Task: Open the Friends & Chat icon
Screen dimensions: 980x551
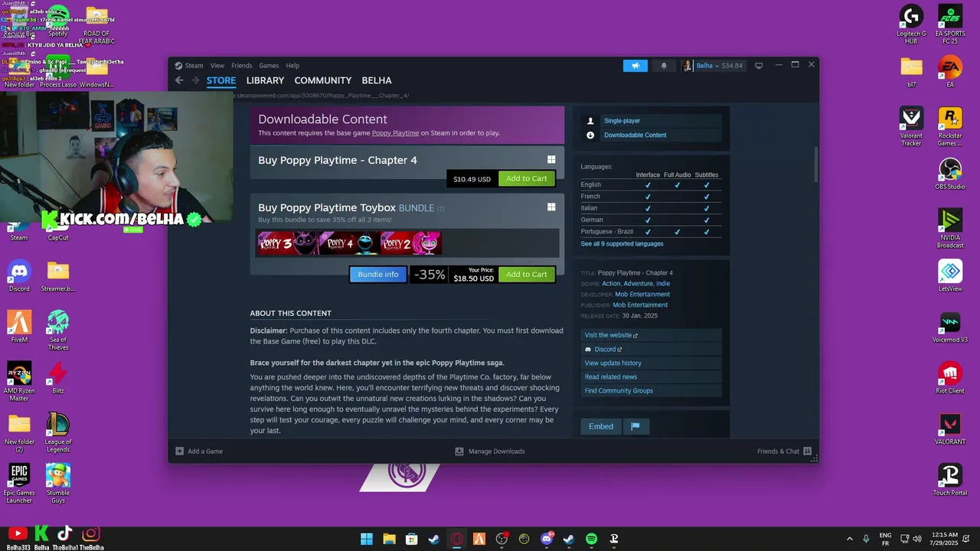Action: [x=807, y=452]
